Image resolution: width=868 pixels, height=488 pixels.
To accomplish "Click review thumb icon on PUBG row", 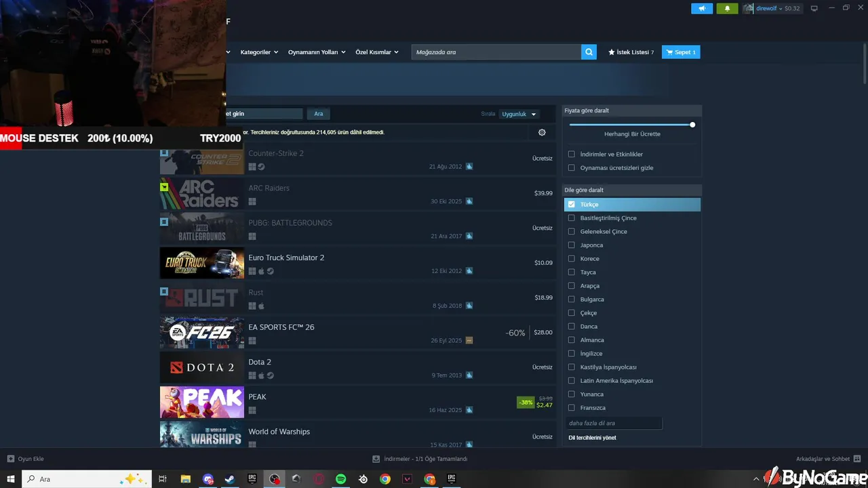I will (469, 236).
